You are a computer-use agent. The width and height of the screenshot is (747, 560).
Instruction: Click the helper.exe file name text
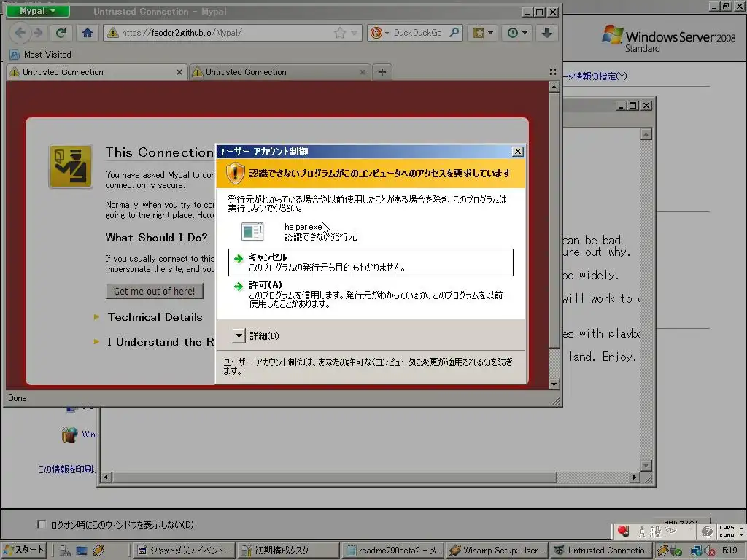click(303, 227)
